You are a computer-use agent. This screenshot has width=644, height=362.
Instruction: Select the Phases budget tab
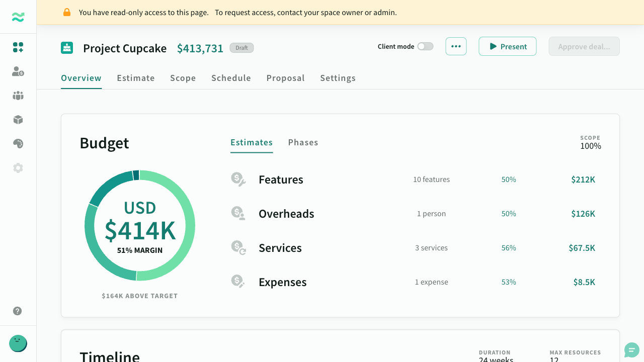click(303, 142)
